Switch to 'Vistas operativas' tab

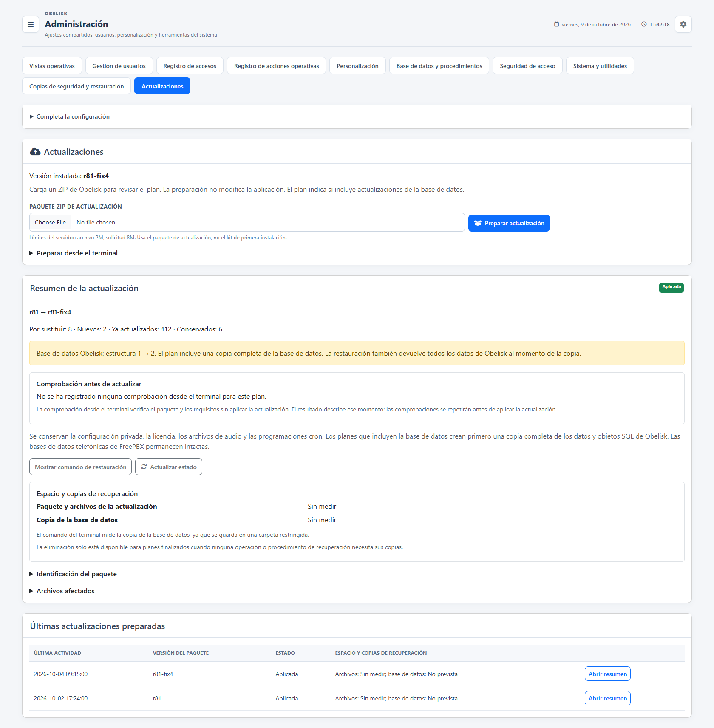52,66
